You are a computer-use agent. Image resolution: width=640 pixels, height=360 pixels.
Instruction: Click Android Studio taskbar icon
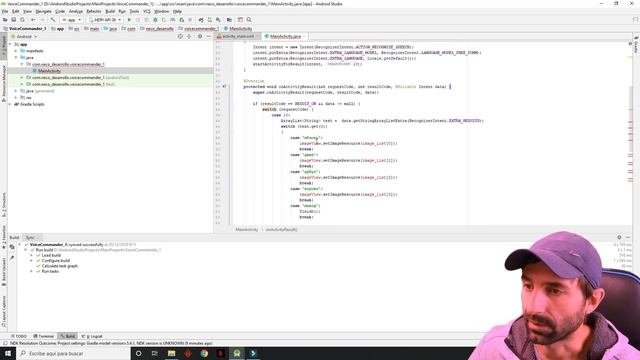click(x=237, y=353)
